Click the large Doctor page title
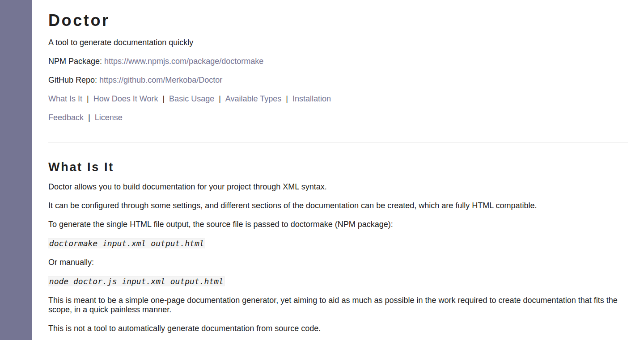Screen dimensions: 644x340 (79, 21)
